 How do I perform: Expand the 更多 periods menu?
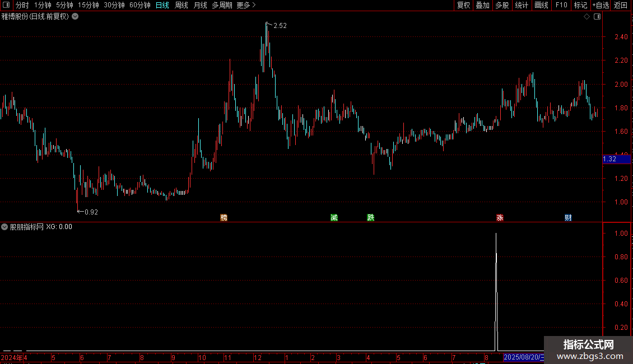(x=246, y=5)
